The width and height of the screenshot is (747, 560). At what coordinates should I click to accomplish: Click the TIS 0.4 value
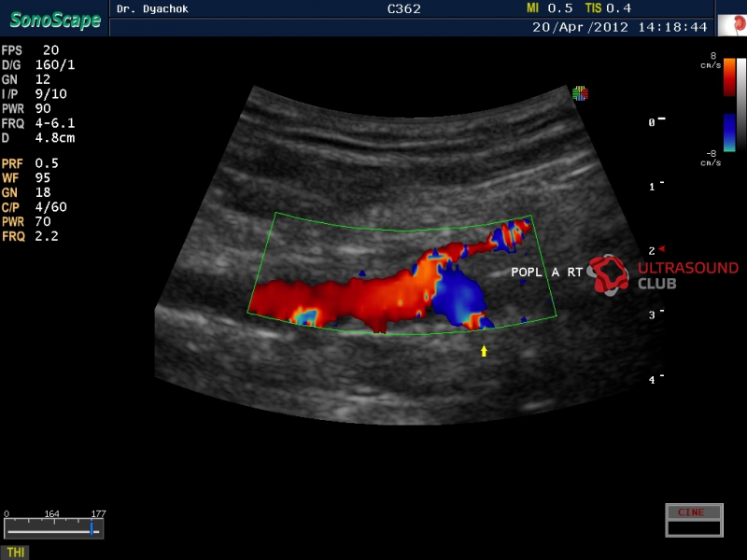(608, 8)
